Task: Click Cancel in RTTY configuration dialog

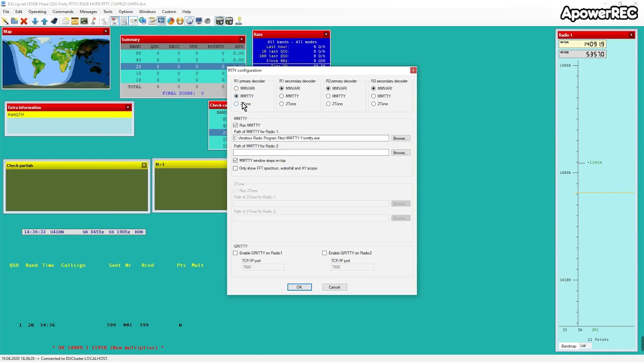Action: [334, 287]
